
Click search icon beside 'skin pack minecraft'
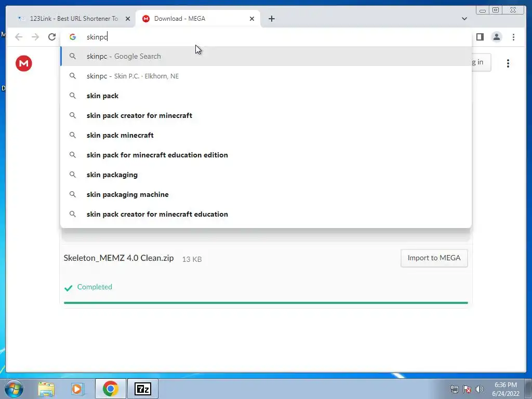(x=73, y=135)
